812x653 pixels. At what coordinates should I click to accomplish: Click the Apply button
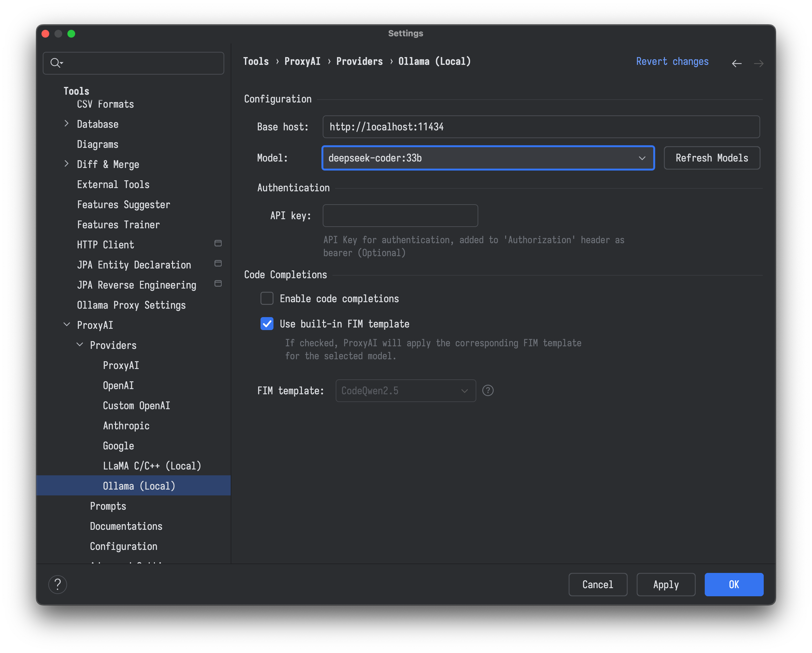pos(666,584)
